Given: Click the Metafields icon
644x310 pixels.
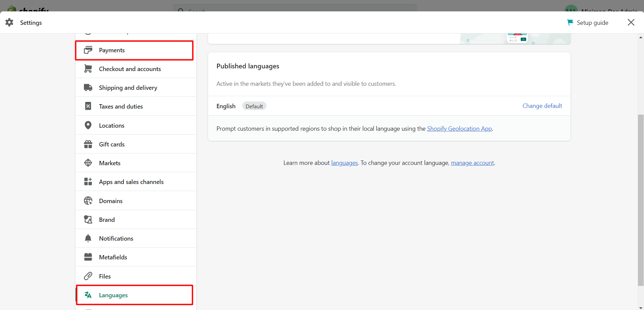Looking at the screenshot, I should [x=88, y=257].
